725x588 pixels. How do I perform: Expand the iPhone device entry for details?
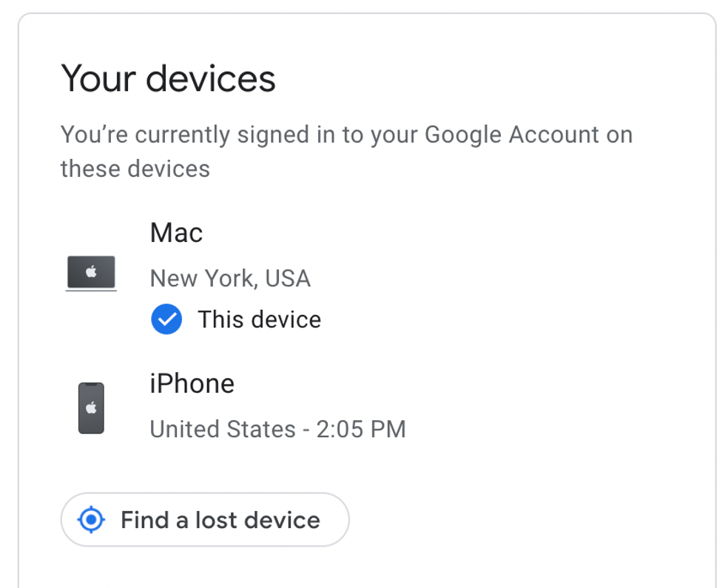click(192, 383)
